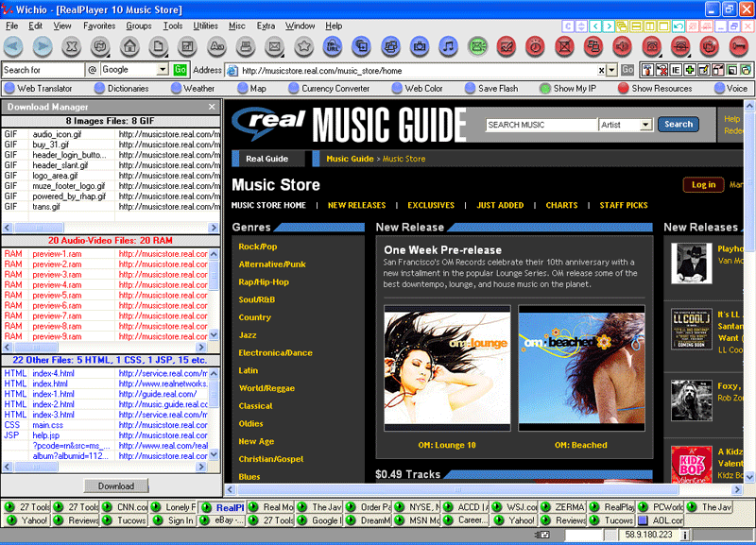Click the blue camera capture icon
Screen dimensions: 756x545
click(x=420, y=46)
